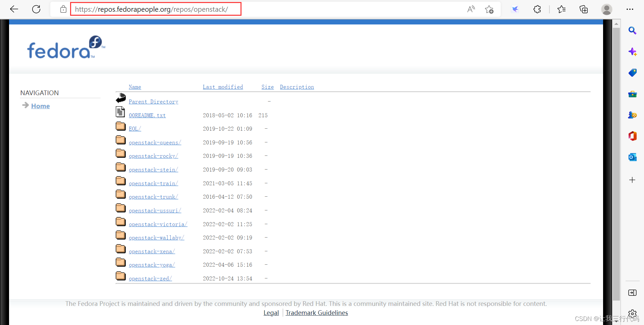
Task: Open the Favorites list icon
Action: coord(561,9)
